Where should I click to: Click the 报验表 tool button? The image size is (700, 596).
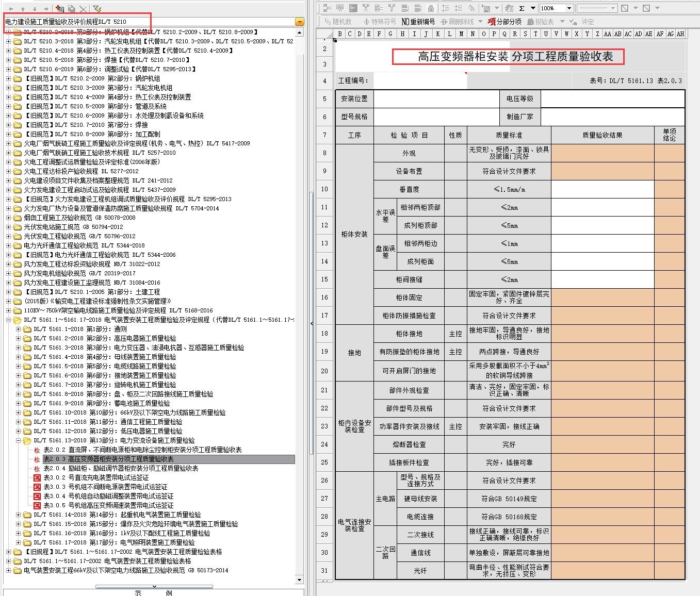tap(541, 22)
